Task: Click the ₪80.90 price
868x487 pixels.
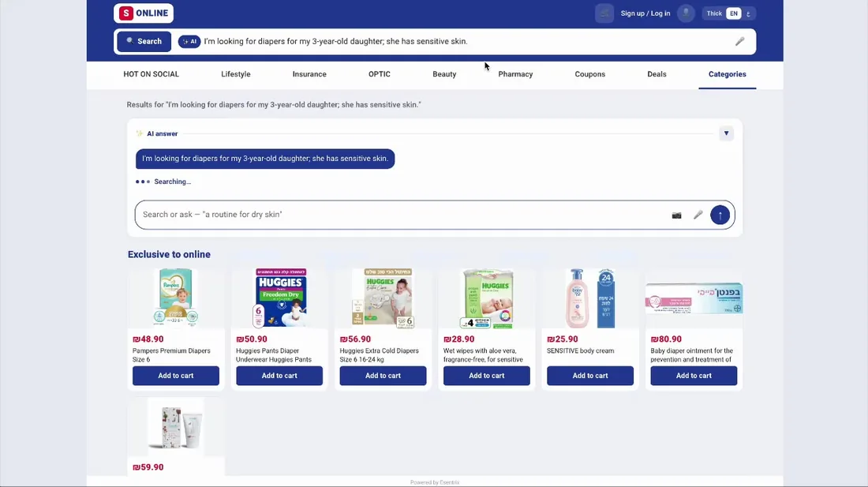Action: (666, 339)
